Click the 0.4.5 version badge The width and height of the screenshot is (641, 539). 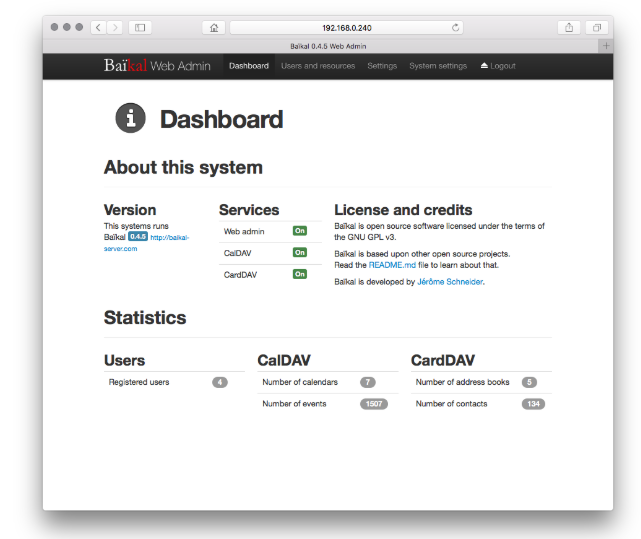[138, 236]
